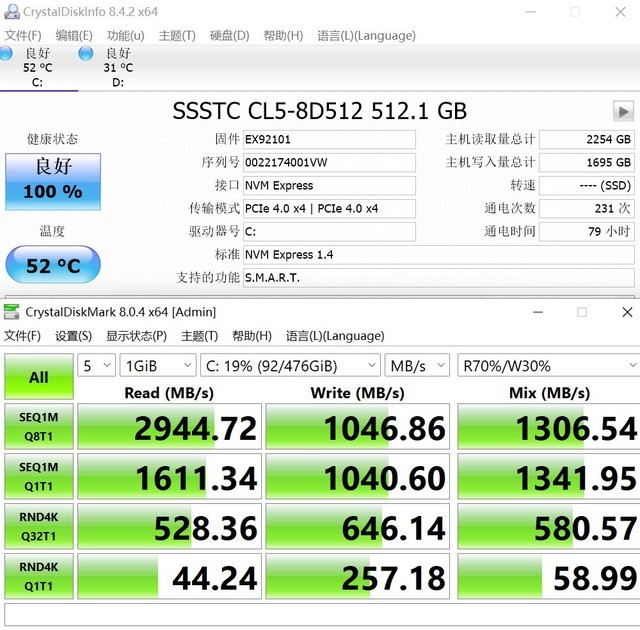Click SEQ1M Q1T1 mix result 1341.95
This screenshot has width=640, height=630.
pyautogui.click(x=549, y=477)
